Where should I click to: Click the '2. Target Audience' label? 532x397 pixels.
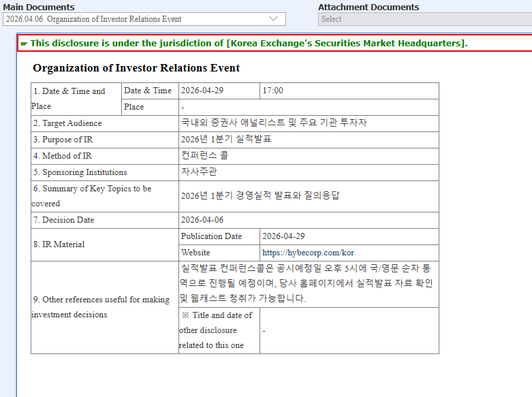pyautogui.click(x=67, y=123)
